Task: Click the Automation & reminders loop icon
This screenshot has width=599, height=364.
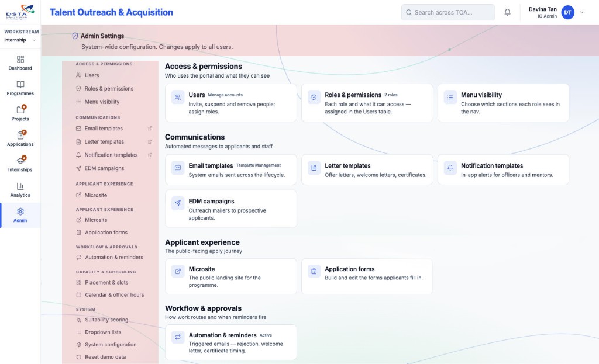Action: (178, 337)
